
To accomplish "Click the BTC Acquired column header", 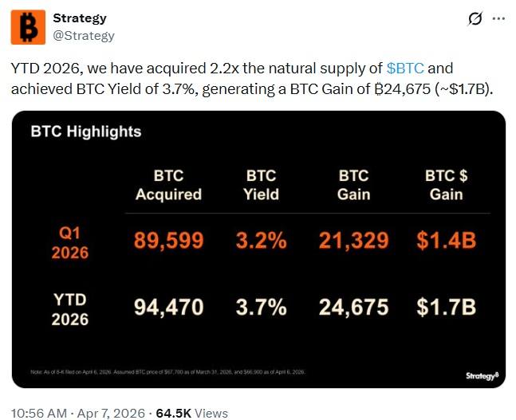I will point(168,185).
